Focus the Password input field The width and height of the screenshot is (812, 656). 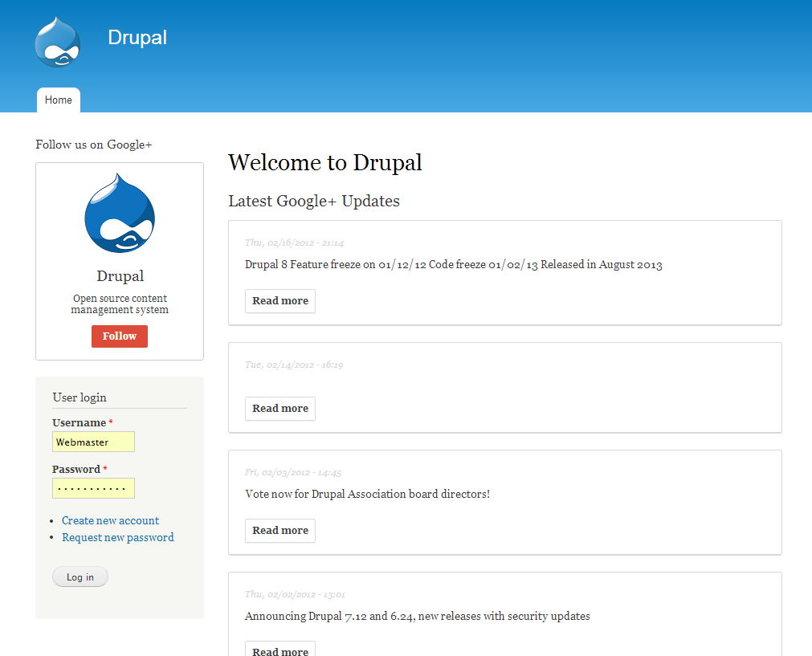[93, 488]
